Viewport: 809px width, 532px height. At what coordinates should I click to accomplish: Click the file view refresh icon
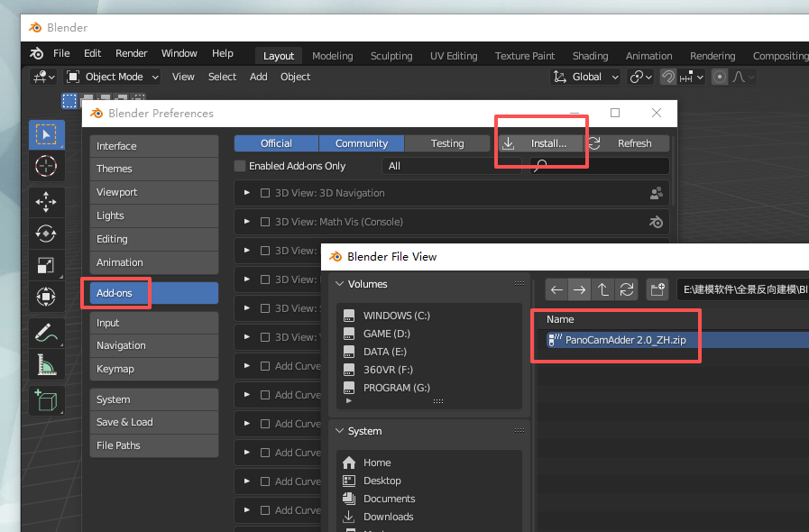[x=627, y=289]
